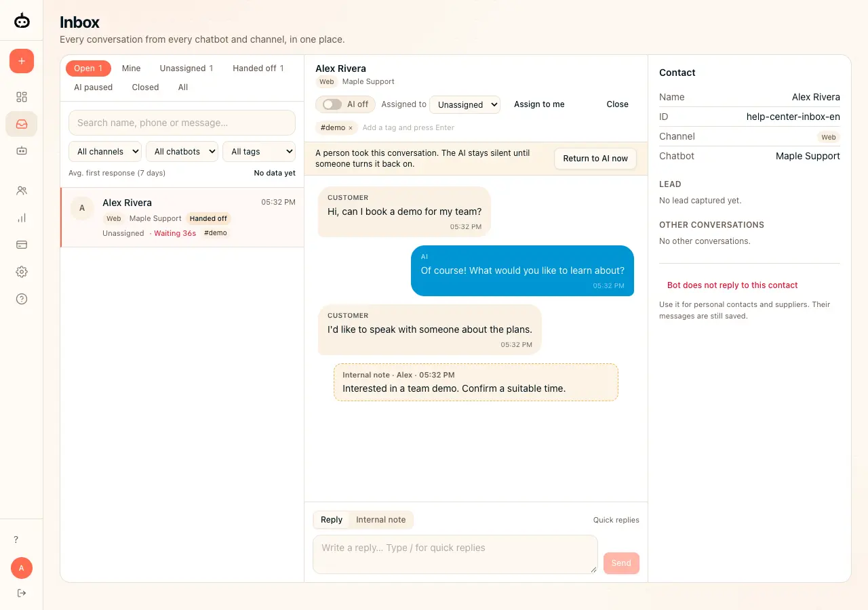The image size is (868, 610).
Task: Click the Close conversation button
Action: [618, 104]
